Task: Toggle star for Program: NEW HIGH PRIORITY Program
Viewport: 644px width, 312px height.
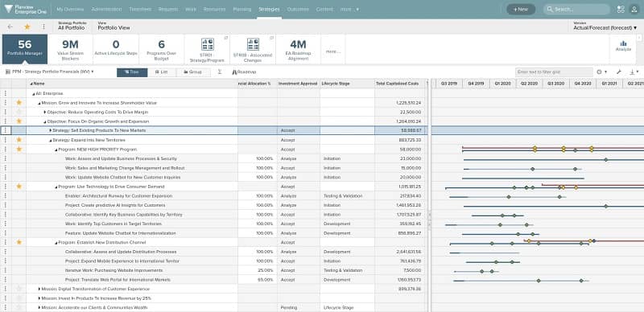Action: [x=19, y=149]
